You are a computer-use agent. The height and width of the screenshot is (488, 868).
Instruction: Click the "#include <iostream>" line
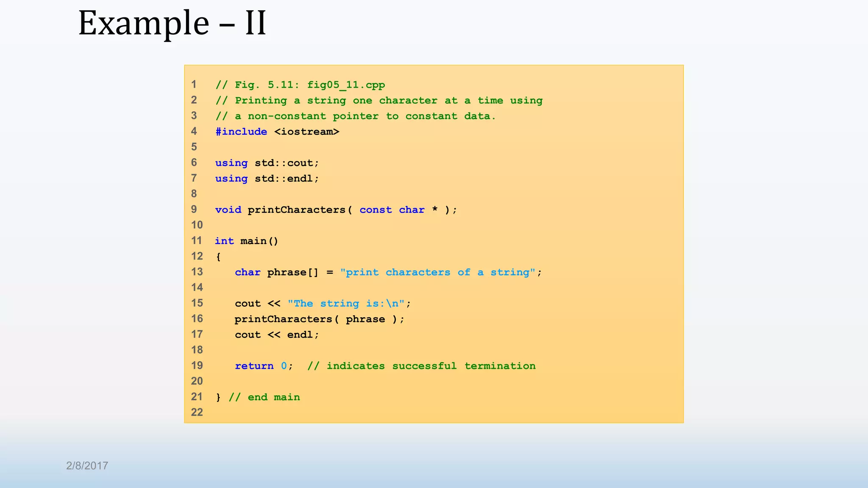click(277, 132)
